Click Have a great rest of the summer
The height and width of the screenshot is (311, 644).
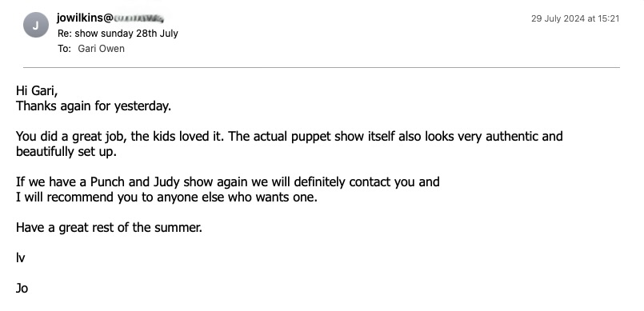pyautogui.click(x=109, y=227)
